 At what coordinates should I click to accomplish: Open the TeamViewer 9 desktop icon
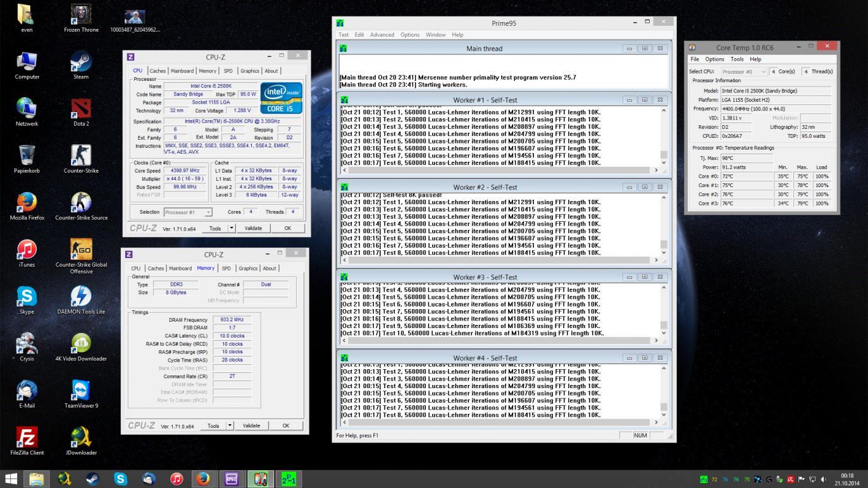pos(81,394)
